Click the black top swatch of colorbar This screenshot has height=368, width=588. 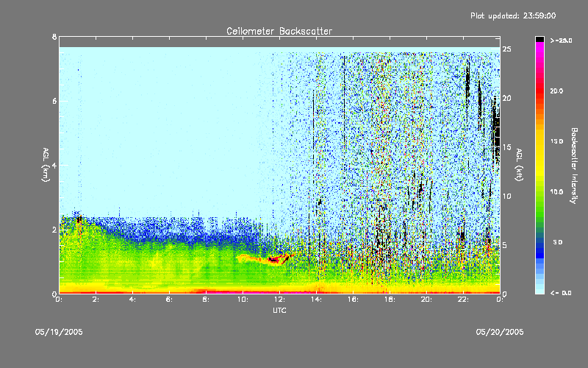coord(539,39)
